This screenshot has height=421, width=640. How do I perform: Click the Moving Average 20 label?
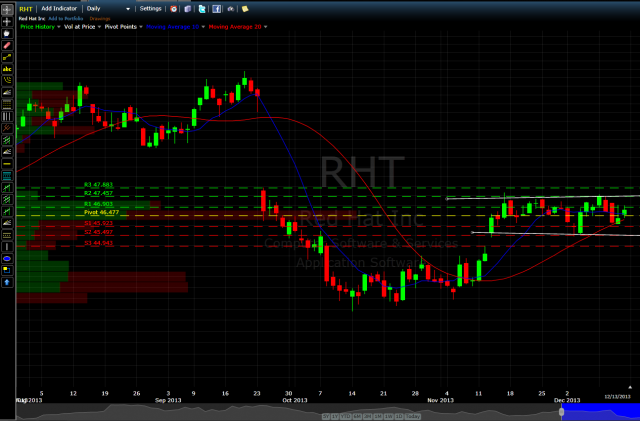point(235,27)
